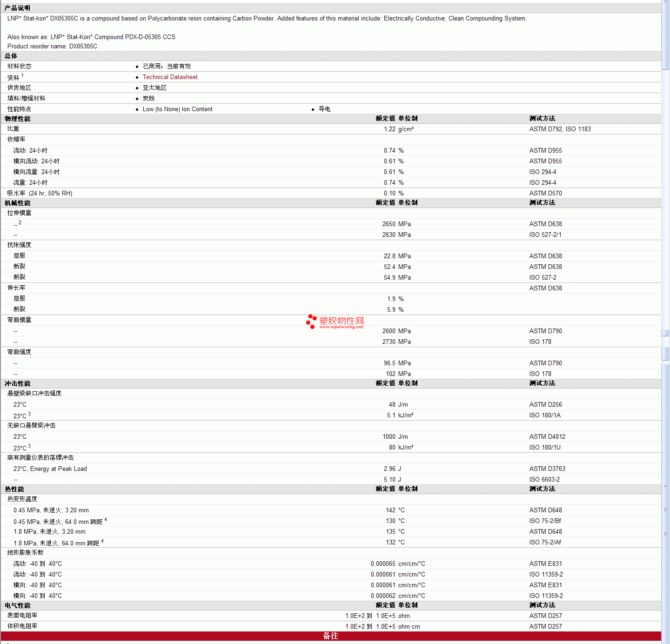Click the 2730 MPa flexural modulus value
670x644 pixels.
tap(396, 342)
